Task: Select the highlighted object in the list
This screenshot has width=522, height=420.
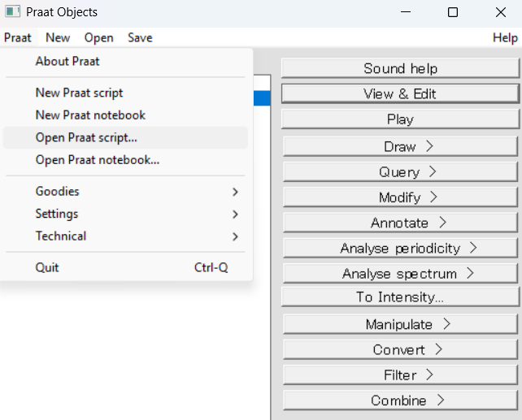Action: pos(262,98)
